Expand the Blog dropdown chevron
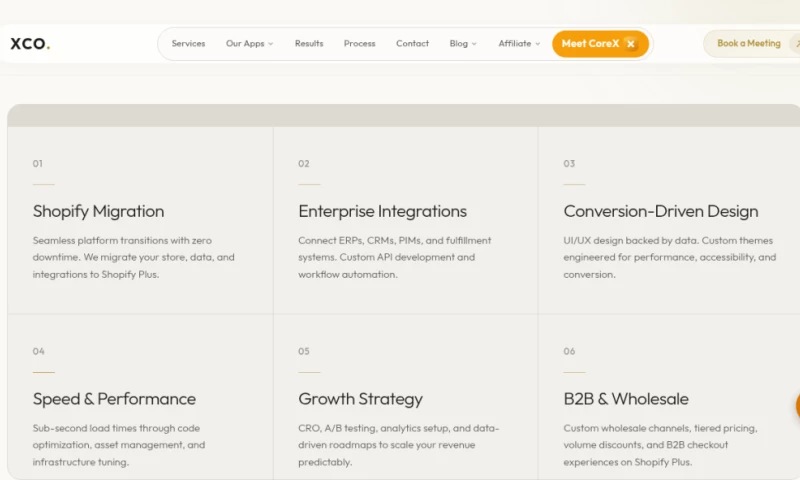 [x=474, y=44]
